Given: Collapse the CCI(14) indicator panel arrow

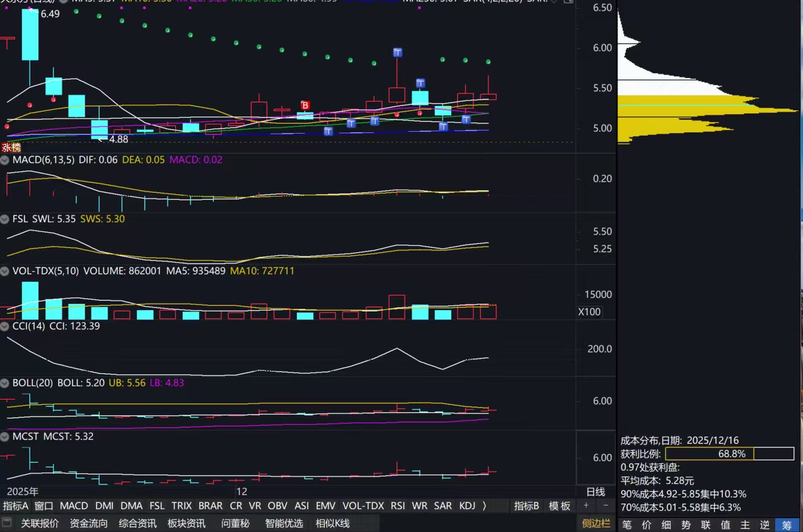Looking at the screenshot, I should pyautogui.click(x=5, y=327).
